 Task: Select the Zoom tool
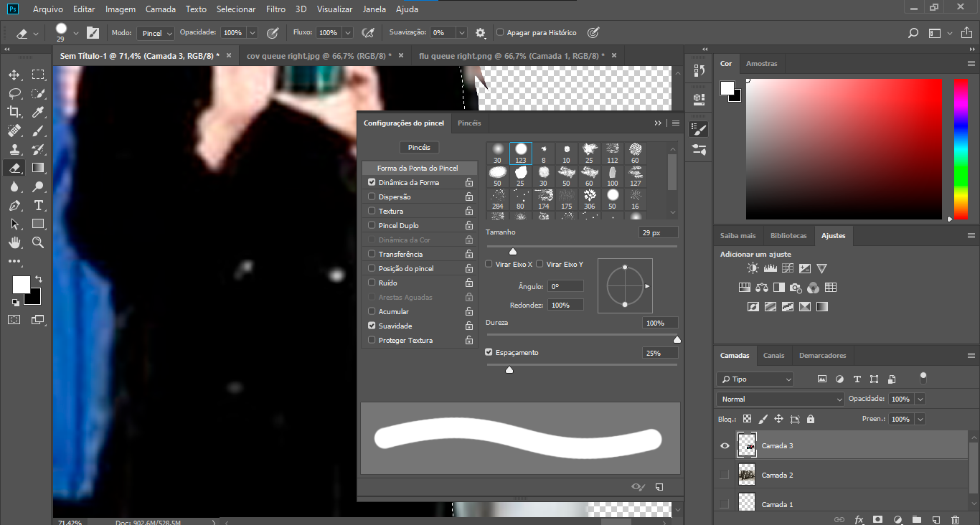pos(37,242)
